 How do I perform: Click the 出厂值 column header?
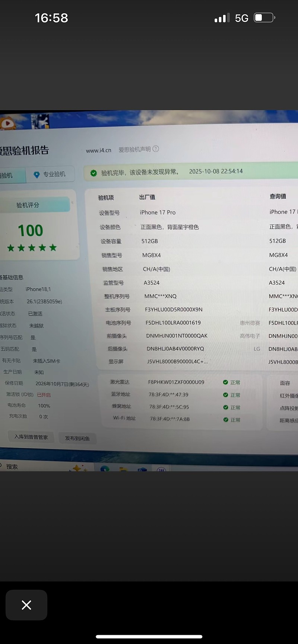pyautogui.click(x=147, y=197)
